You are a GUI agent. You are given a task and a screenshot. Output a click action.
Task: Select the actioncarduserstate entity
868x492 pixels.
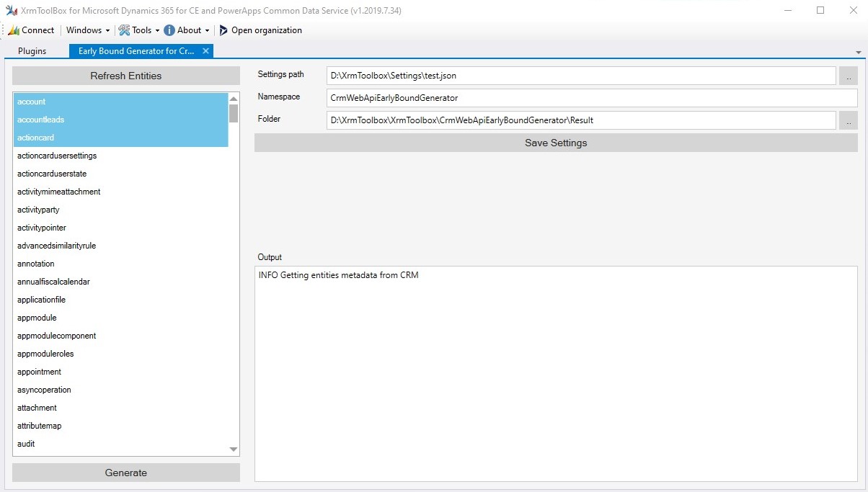pyautogui.click(x=121, y=174)
